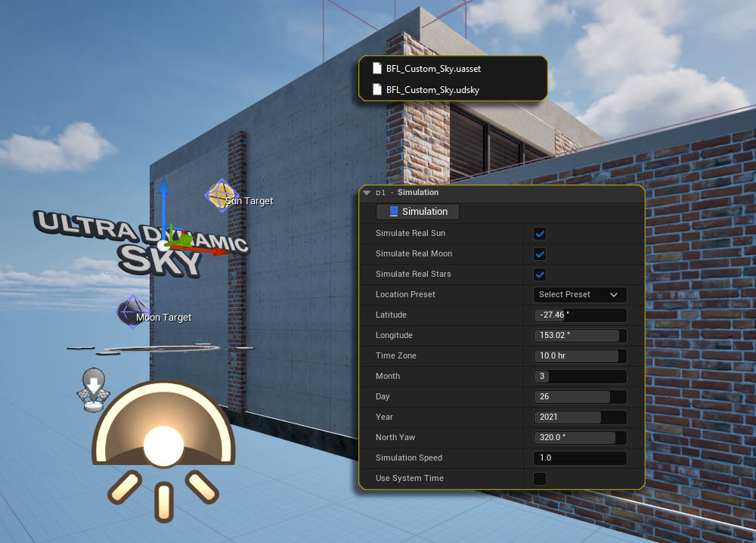Click the Location Preset label

[x=405, y=294]
